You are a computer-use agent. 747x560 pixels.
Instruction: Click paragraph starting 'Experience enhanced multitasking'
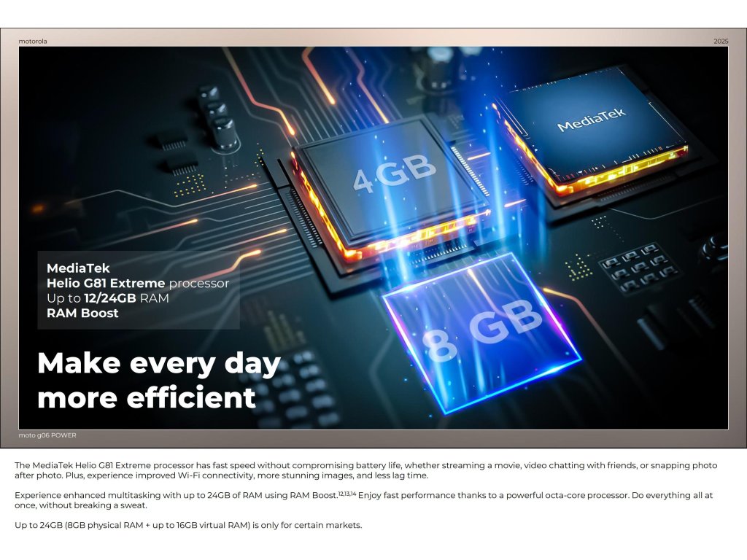pos(363,500)
